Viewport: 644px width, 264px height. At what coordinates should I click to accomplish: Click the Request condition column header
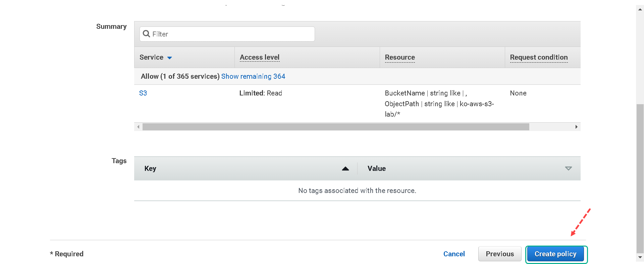point(539,57)
